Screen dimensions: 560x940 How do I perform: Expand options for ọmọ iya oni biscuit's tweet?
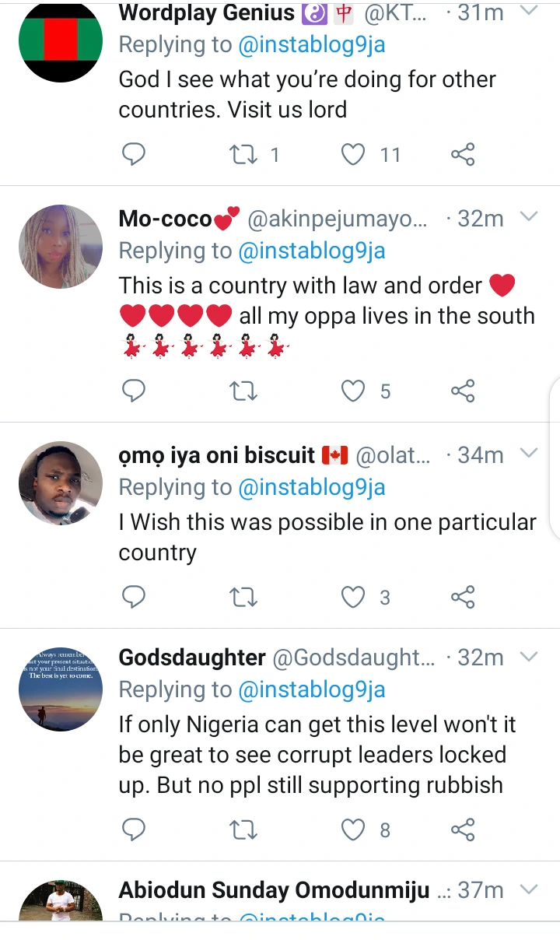click(x=529, y=454)
